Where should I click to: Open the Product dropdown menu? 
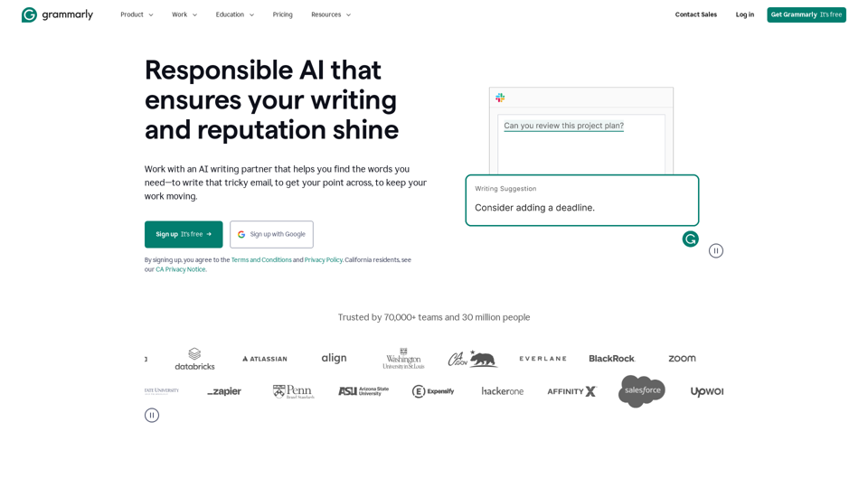click(137, 14)
